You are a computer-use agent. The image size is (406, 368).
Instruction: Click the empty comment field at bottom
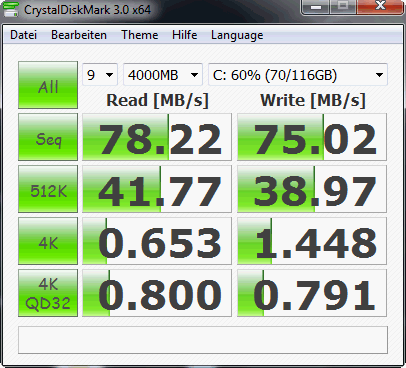pyautogui.click(x=203, y=340)
